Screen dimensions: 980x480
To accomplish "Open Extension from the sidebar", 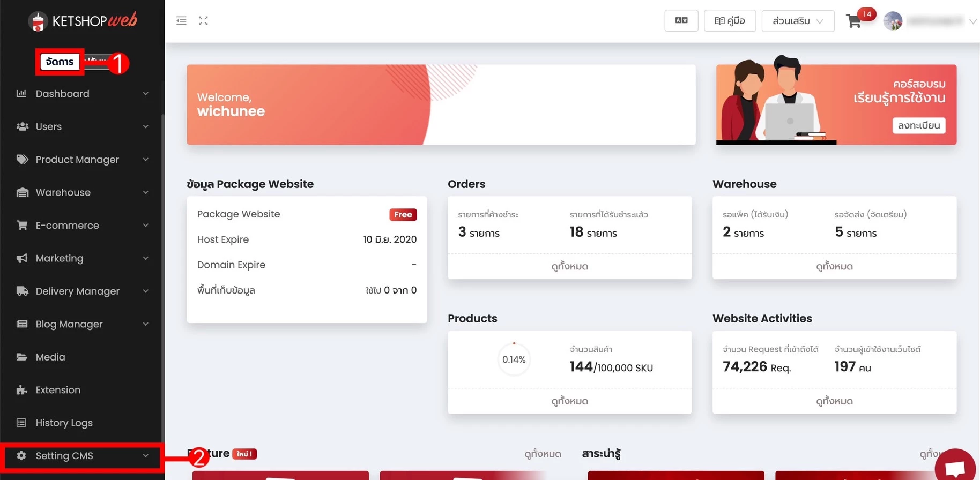I will coord(58,390).
